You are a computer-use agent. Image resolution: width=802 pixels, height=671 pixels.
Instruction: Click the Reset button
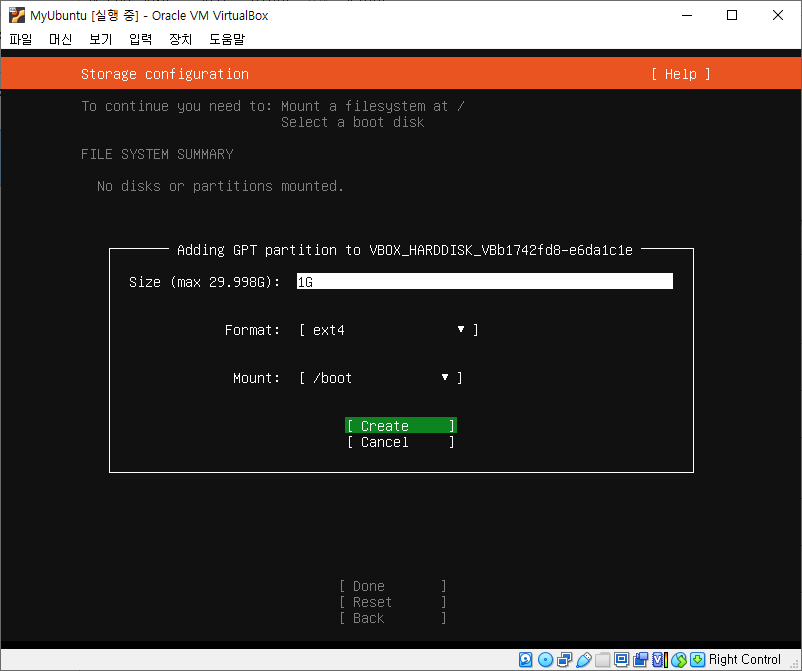pos(393,602)
